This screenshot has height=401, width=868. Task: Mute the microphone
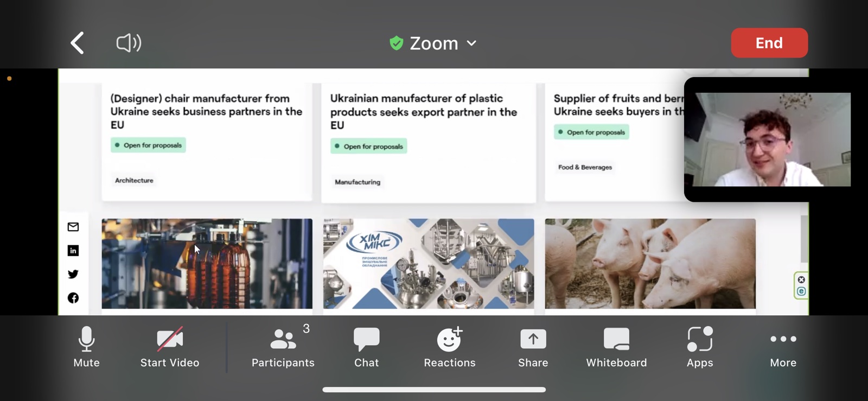86,347
